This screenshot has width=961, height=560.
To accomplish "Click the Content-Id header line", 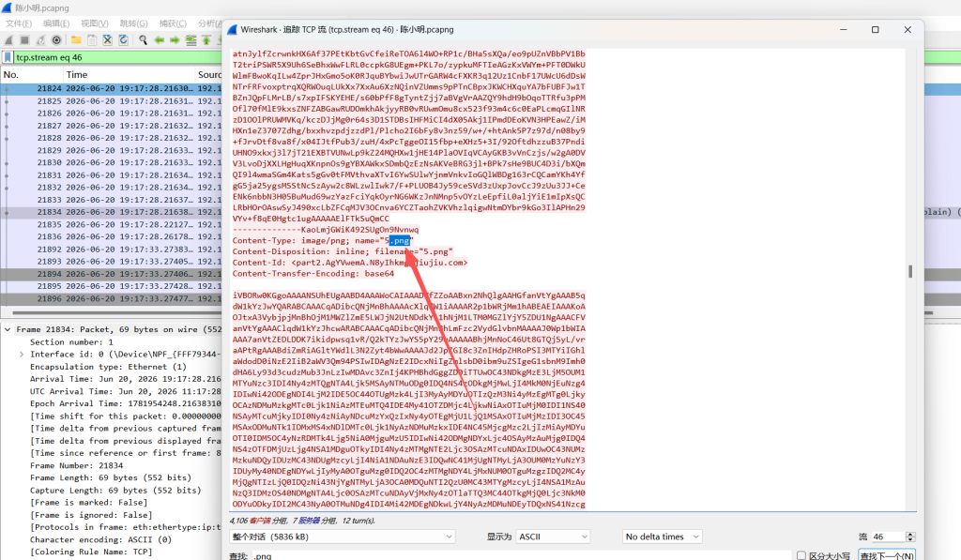I will click(350, 263).
